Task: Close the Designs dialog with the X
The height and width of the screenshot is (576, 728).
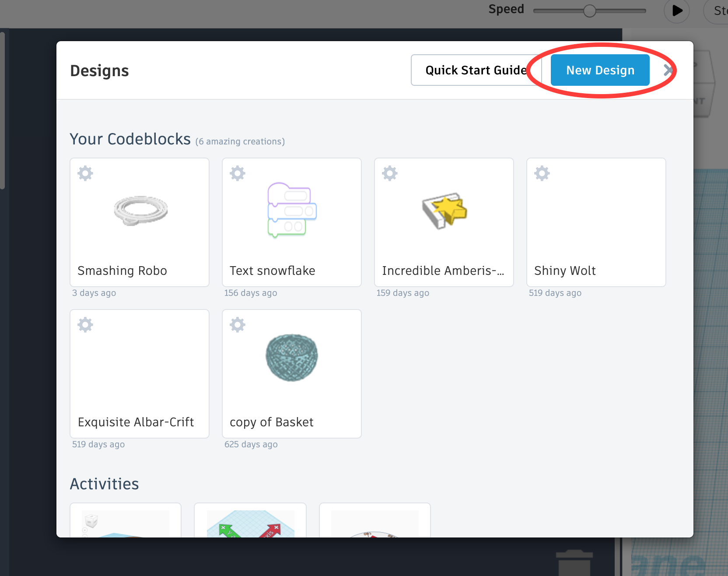Action: click(668, 70)
